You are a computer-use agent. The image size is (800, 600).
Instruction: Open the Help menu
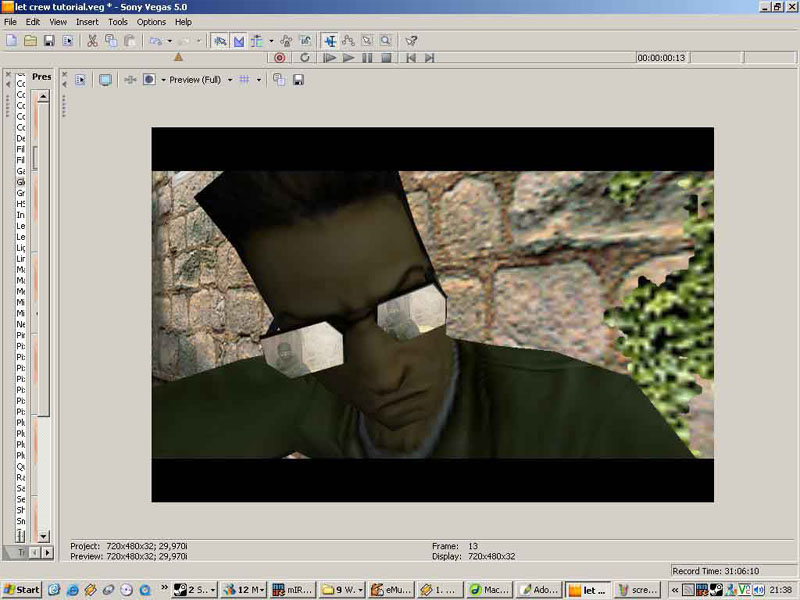[183, 22]
